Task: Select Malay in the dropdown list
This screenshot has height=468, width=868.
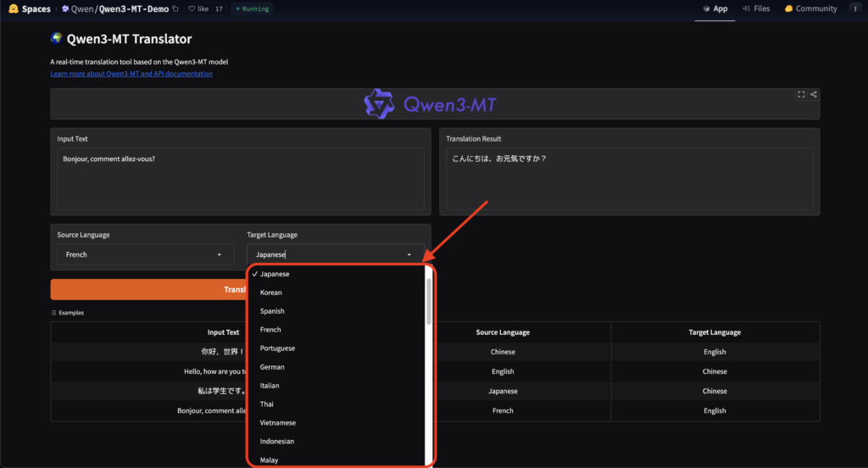Action: [x=337, y=460]
